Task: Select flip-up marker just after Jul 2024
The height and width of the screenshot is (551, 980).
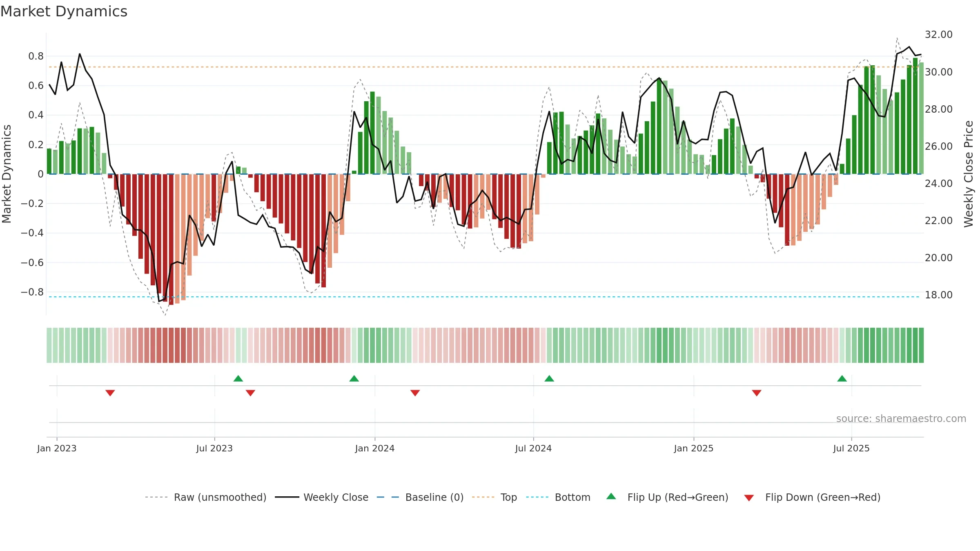Action: 549,378
